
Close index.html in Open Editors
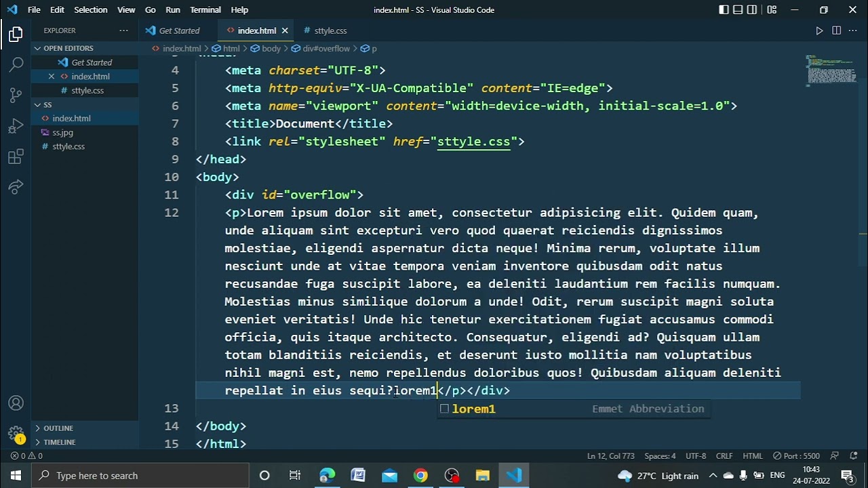click(52, 76)
